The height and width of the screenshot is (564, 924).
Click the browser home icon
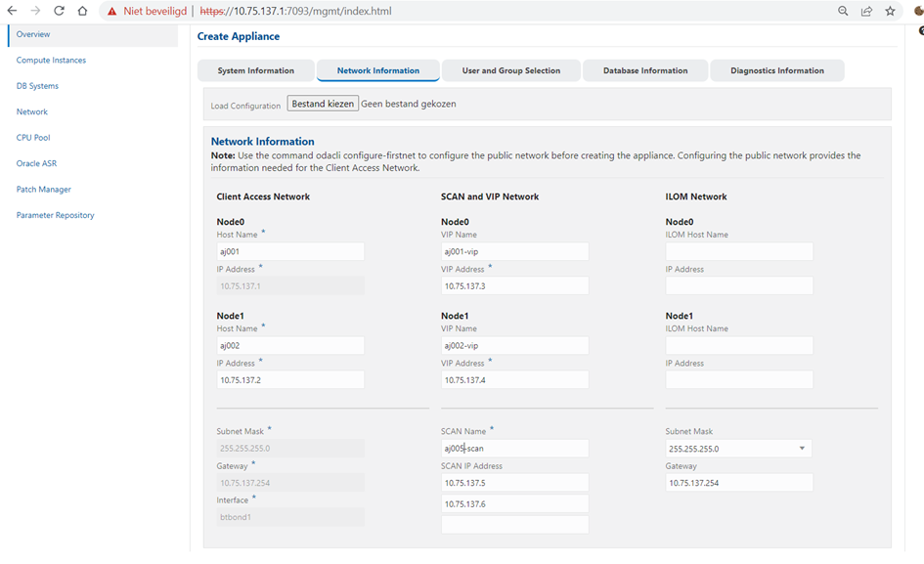pos(82,12)
